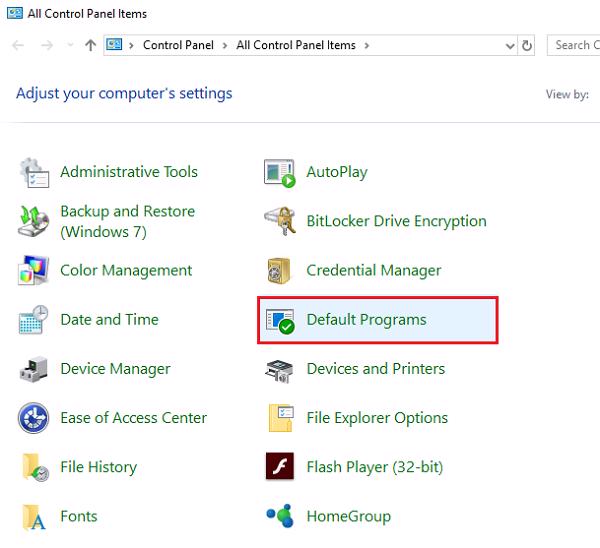
Task: Go up one folder level
Action: 90,45
